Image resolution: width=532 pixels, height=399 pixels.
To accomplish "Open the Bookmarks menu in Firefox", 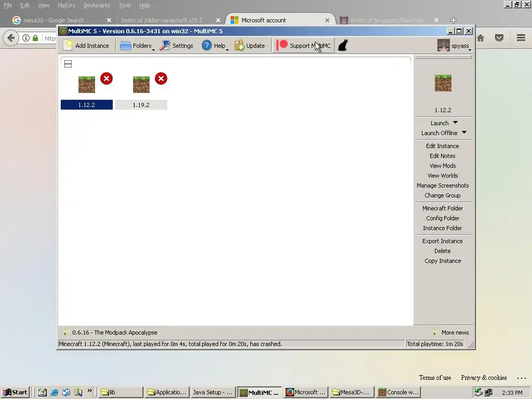I will [97, 5].
